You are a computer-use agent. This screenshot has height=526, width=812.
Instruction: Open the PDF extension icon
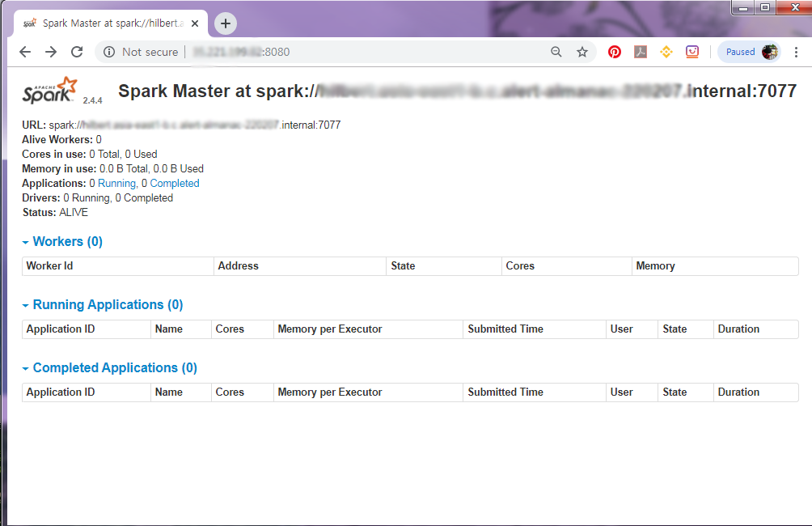pos(641,52)
